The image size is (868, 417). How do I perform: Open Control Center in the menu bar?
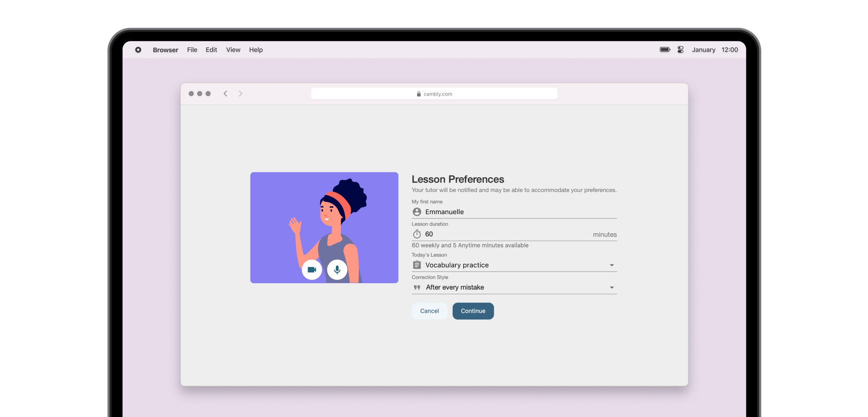point(681,50)
